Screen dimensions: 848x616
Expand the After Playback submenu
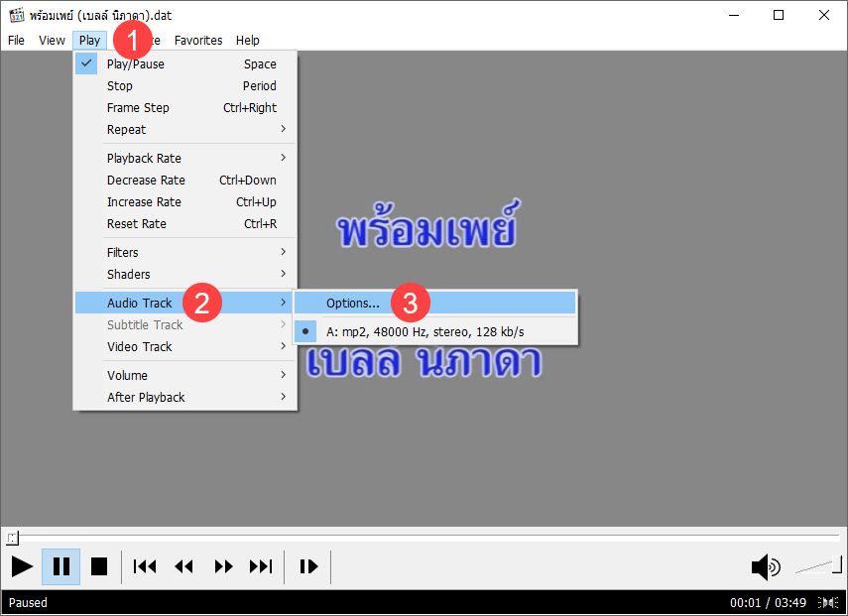click(184, 398)
